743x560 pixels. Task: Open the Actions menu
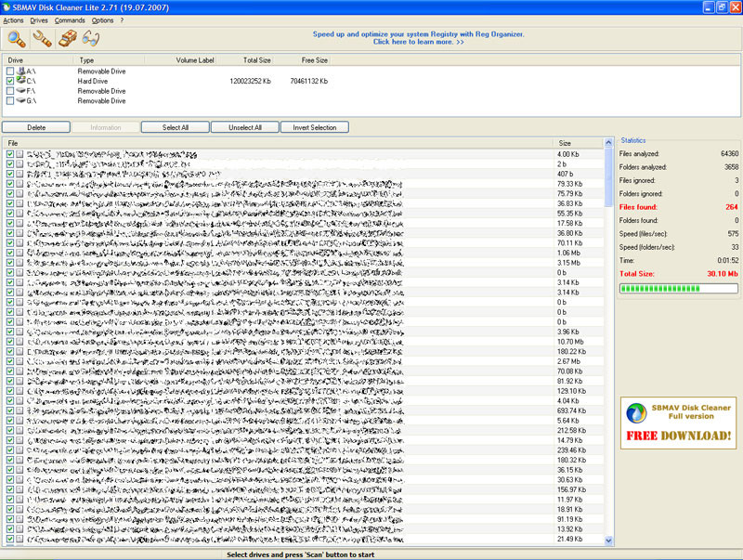pos(13,20)
